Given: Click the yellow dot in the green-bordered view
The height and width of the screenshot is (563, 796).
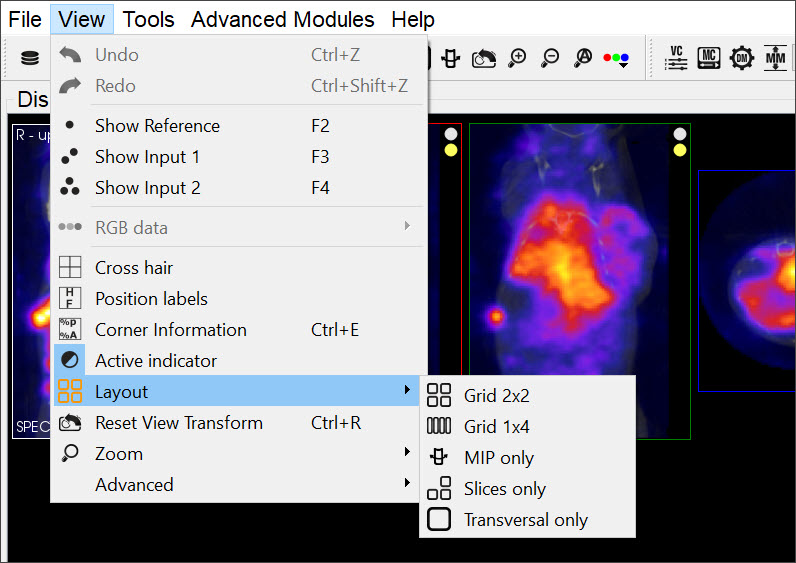Looking at the screenshot, I should pyautogui.click(x=680, y=150).
